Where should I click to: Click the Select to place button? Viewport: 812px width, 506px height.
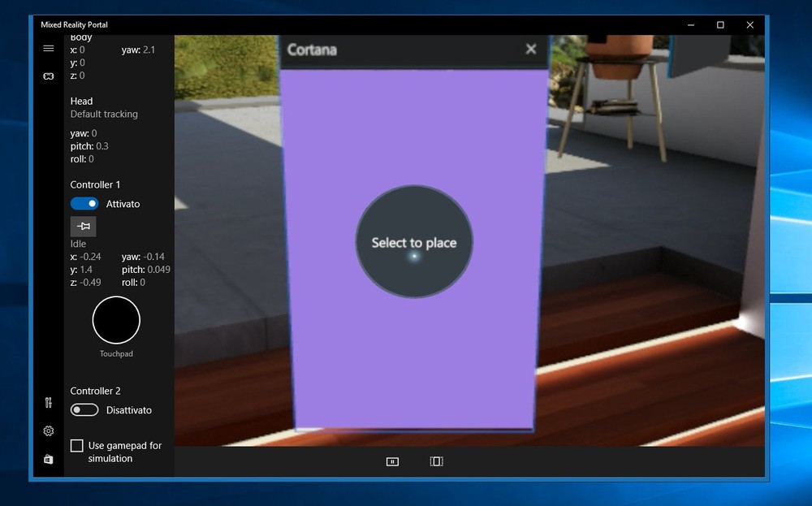tap(414, 241)
